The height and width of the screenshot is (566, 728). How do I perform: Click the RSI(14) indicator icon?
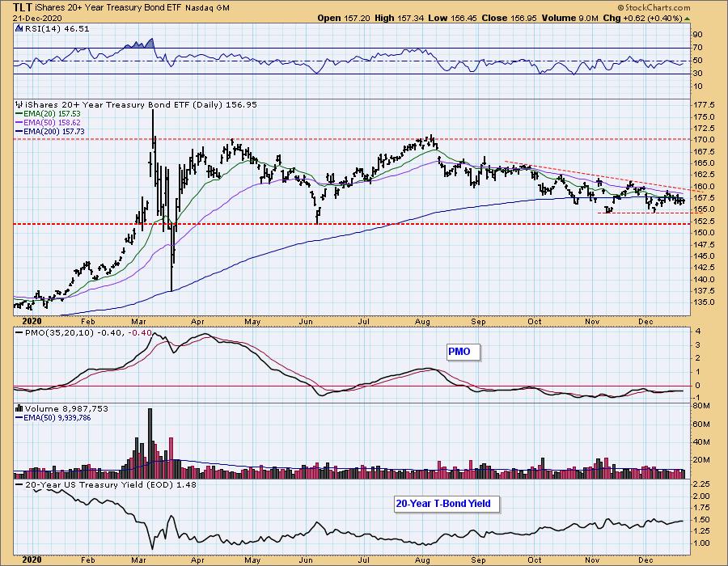click(x=19, y=28)
